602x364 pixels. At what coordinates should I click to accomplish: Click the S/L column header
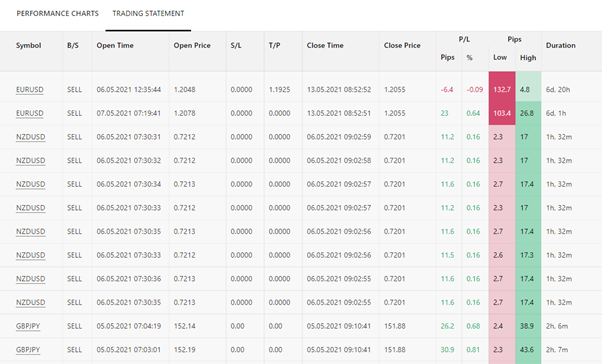coord(236,45)
